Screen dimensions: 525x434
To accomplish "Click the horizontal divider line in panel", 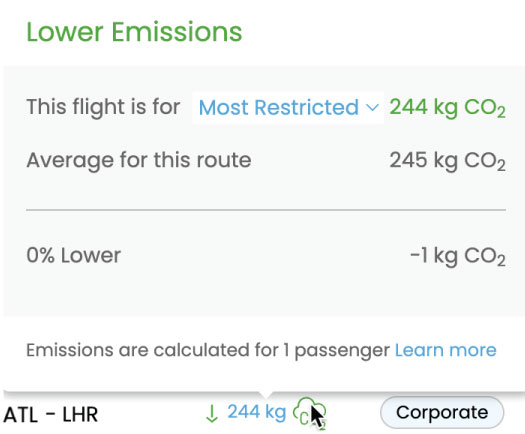I will [266, 210].
